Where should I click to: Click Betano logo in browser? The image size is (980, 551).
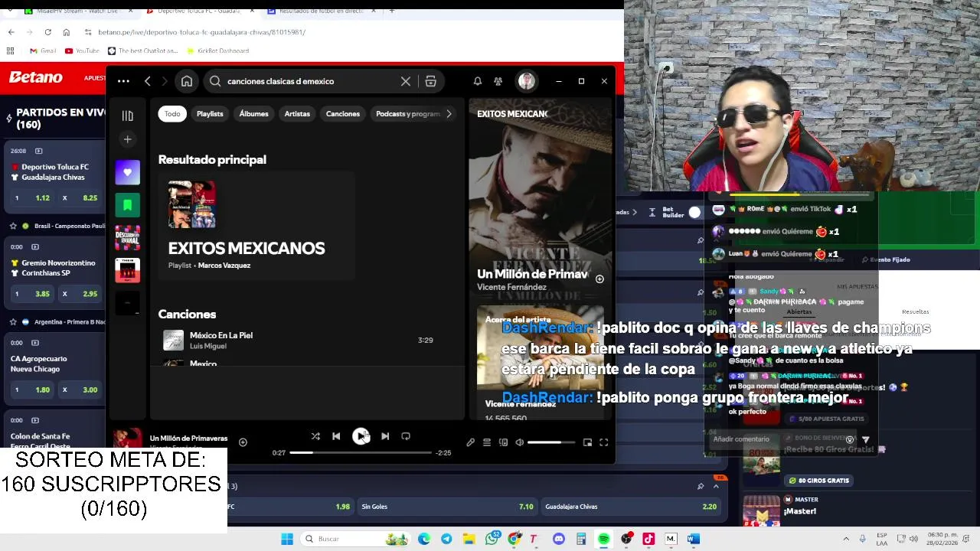[36, 77]
